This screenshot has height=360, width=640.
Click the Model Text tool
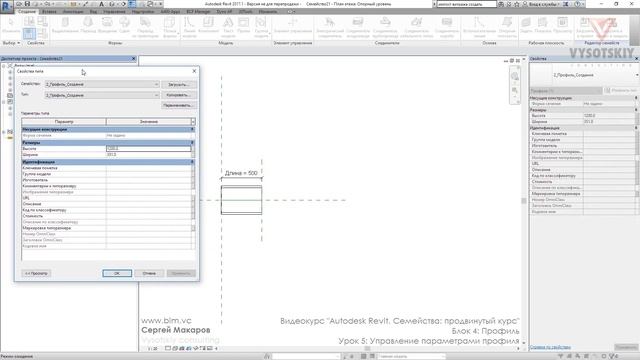[228, 27]
